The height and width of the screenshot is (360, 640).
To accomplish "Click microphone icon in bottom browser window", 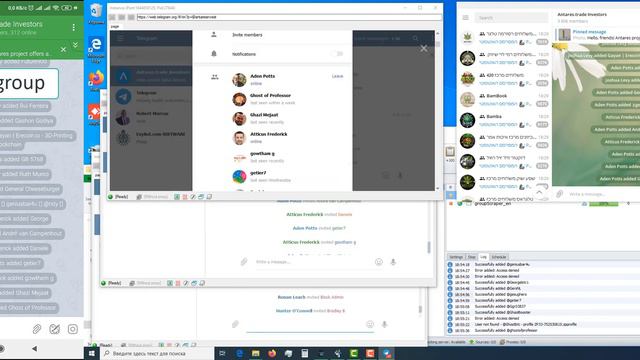I will 384,324.
